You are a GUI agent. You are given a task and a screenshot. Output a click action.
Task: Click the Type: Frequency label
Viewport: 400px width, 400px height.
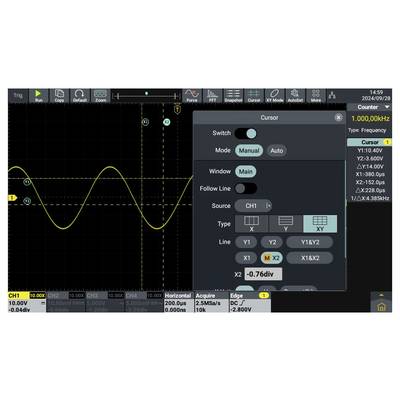pyautogui.click(x=367, y=130)
